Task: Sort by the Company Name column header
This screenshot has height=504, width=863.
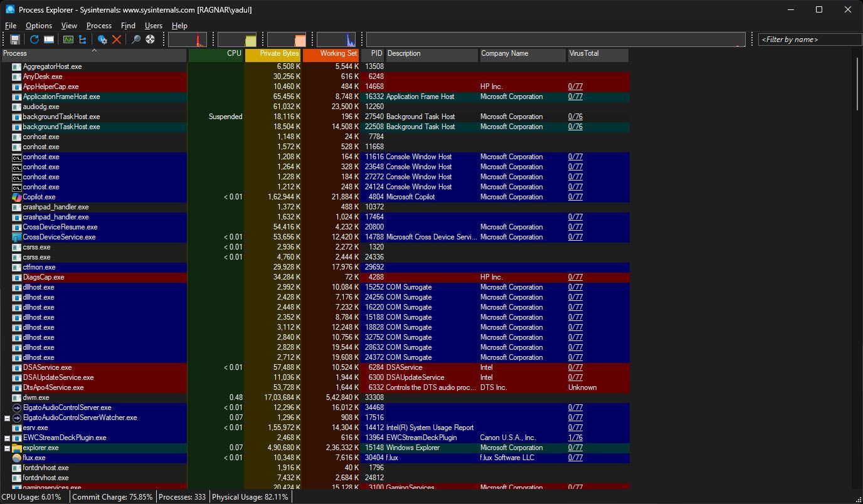Action: point(523,55)
